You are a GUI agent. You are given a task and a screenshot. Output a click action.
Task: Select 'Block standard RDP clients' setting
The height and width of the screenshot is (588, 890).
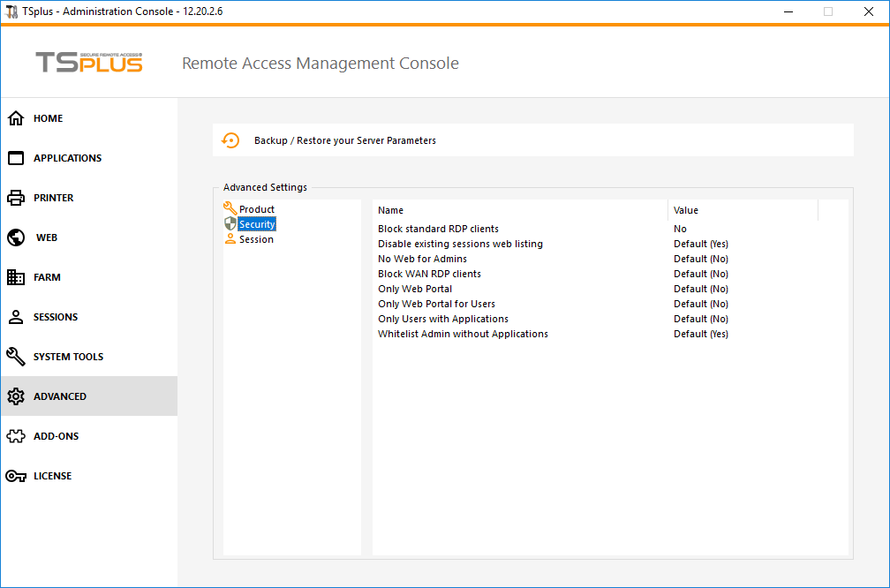[x=438, y=229]
